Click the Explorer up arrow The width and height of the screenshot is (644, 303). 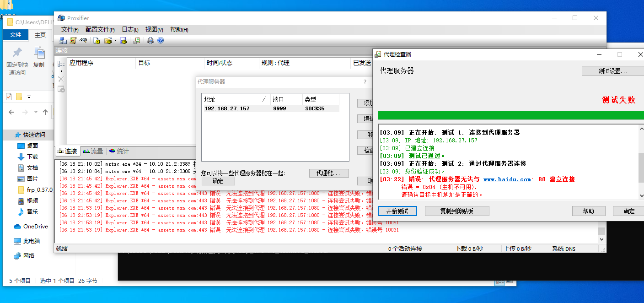coord(45,112)
